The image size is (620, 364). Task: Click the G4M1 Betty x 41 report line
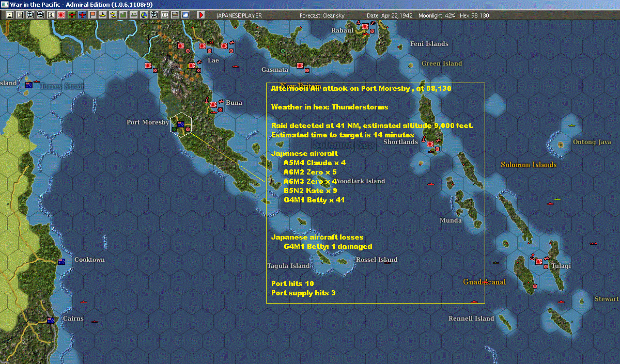coord(314,200)
